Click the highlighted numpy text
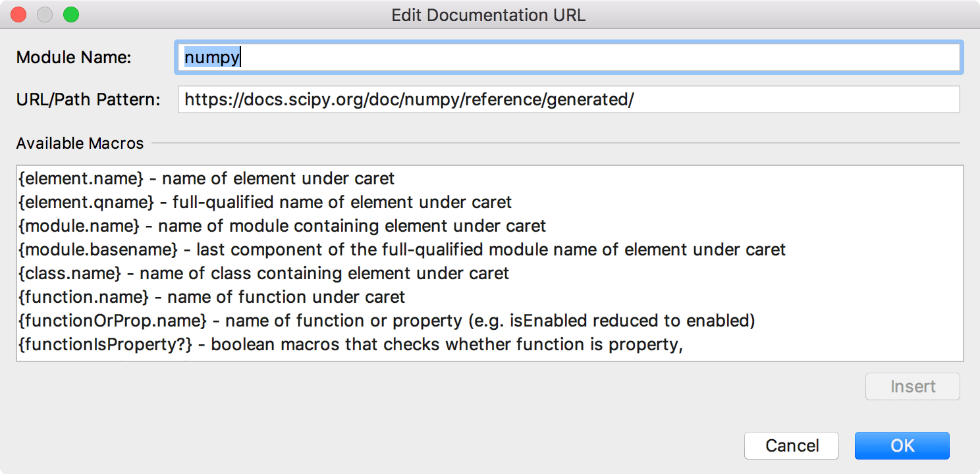This screenshot has height=474, width=980. (210, 57)
